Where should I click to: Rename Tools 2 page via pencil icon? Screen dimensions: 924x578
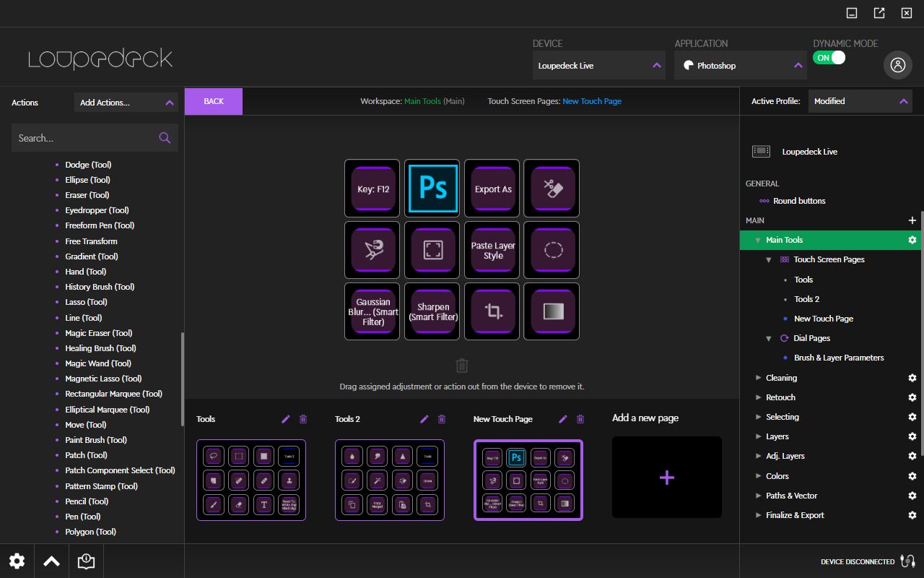click(x=424, y=419)
